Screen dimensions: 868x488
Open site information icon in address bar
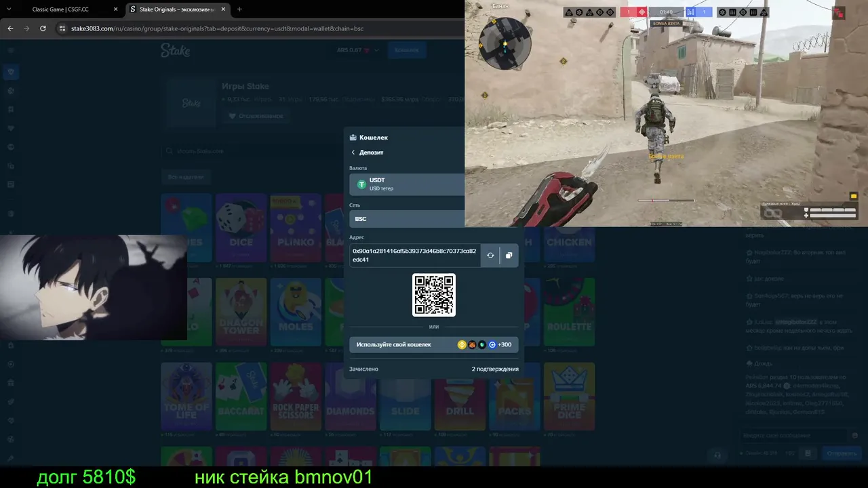tap(62, 28)
